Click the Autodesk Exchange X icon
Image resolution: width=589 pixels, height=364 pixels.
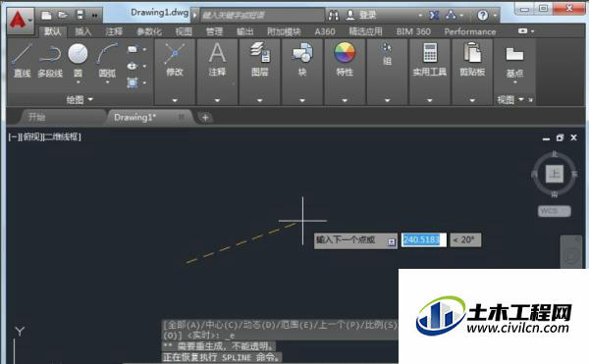coord(434,16)
